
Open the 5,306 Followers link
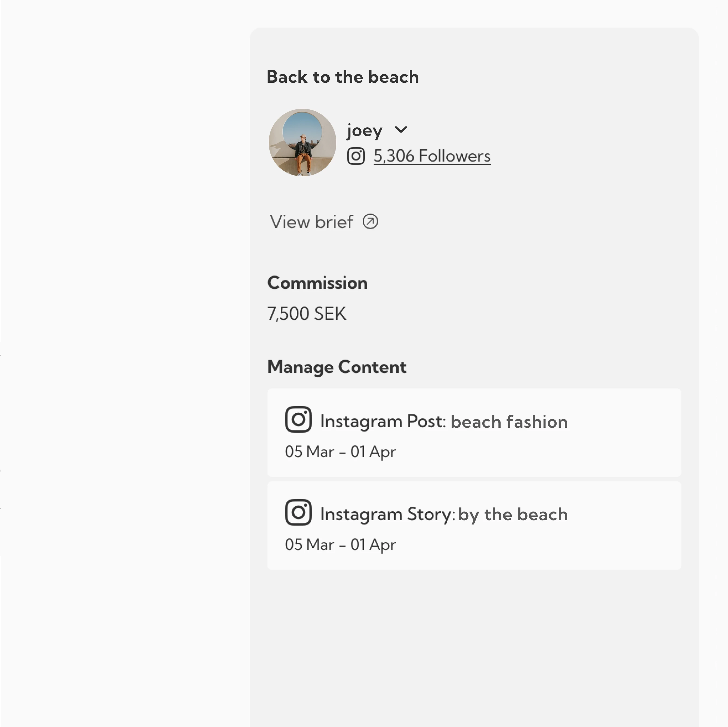[432, 156]
